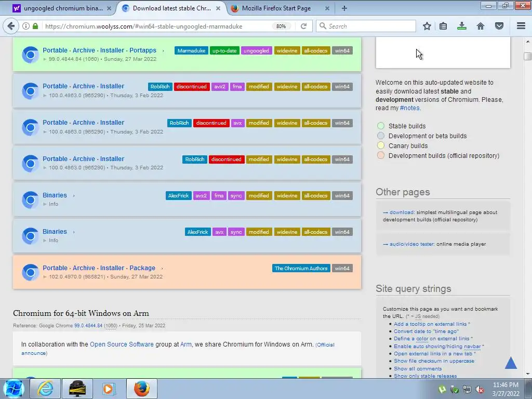Screen dimensions: 532x399
Task: Click Convert date to "time ago" option
Action: 426,331
